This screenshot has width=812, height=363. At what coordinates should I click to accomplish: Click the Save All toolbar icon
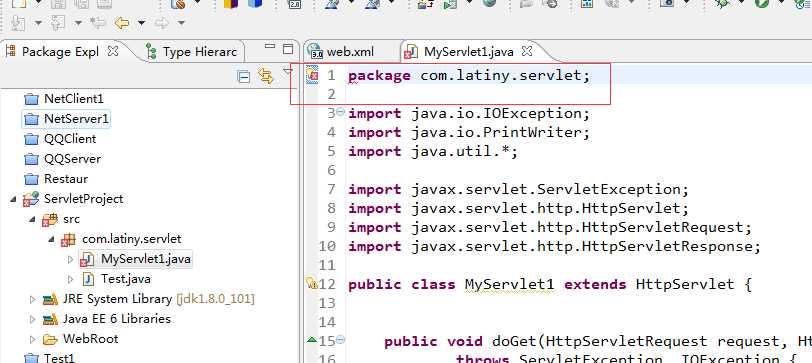pos(82,4)
